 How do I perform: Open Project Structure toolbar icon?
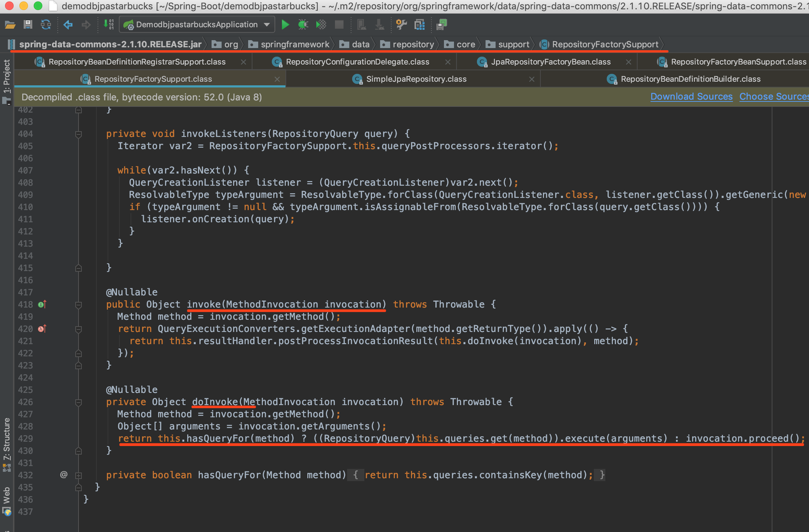tap(420, 24)
